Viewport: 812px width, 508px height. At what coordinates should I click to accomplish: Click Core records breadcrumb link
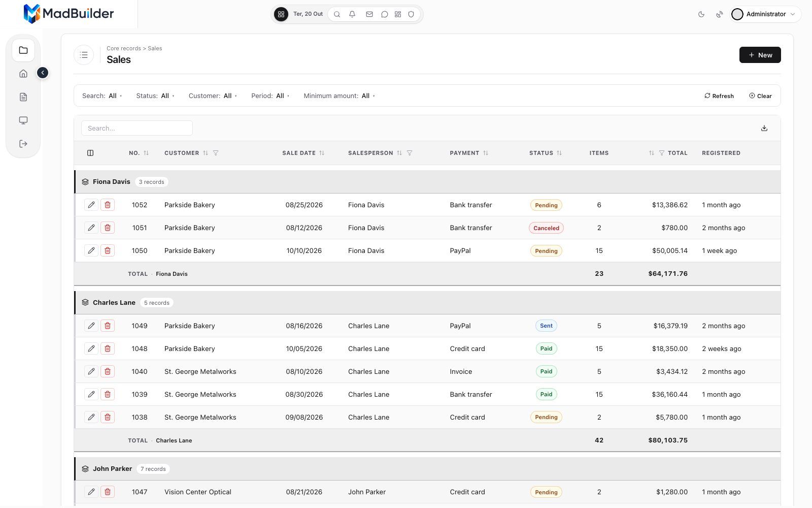tap(124, 48)
